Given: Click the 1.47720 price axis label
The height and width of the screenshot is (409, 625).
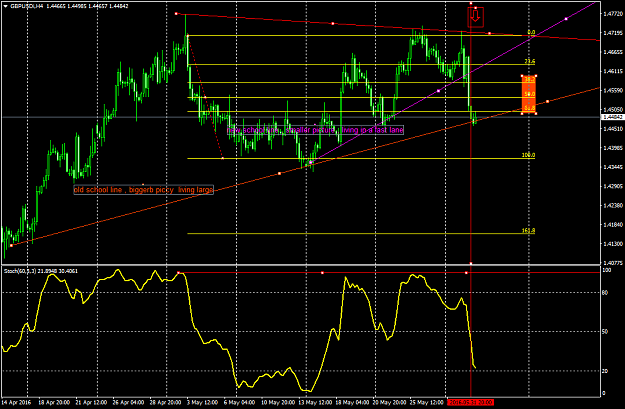Looking at the screenshot, I should coord(613,14).
